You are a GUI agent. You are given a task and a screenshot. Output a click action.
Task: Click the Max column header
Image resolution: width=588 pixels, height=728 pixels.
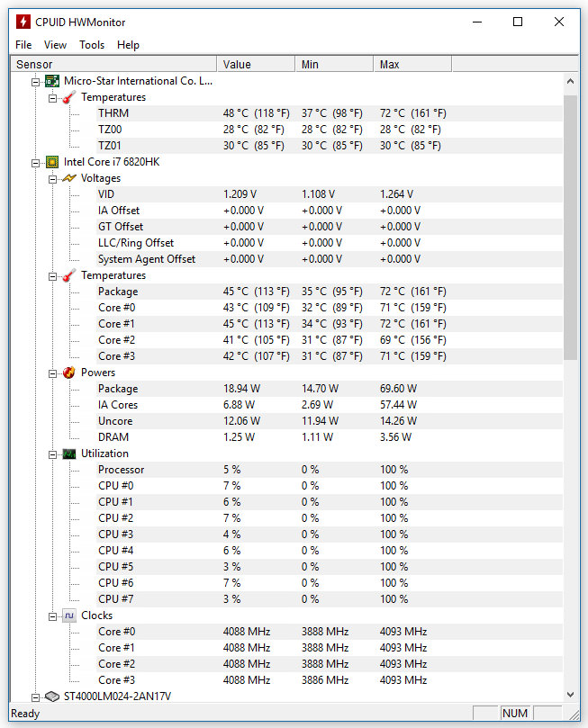[x=412, y=64]
